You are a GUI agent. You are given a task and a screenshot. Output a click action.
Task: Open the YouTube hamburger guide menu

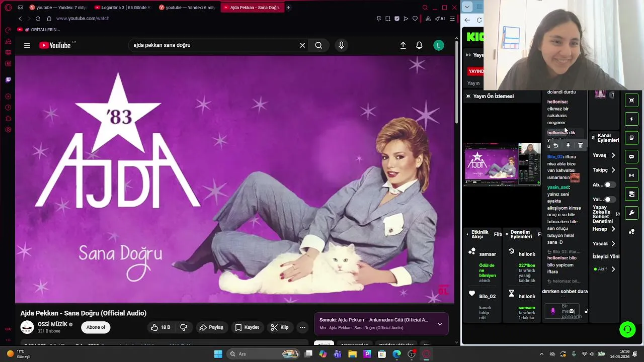27,45
